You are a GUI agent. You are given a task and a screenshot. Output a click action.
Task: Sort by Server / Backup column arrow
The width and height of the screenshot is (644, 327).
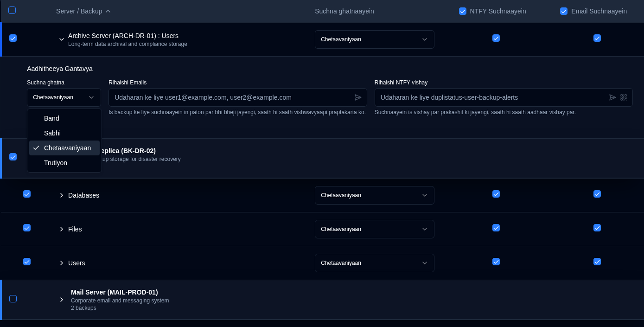[x=108, y=11]
